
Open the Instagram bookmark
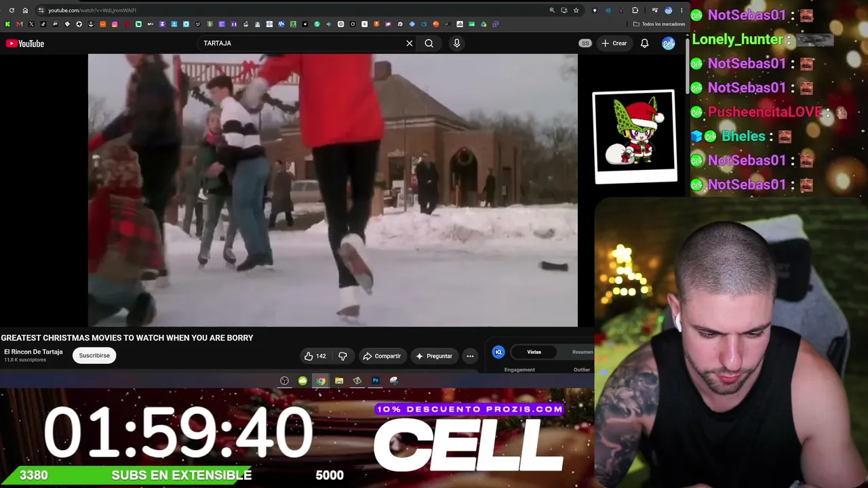coord(115,24)
